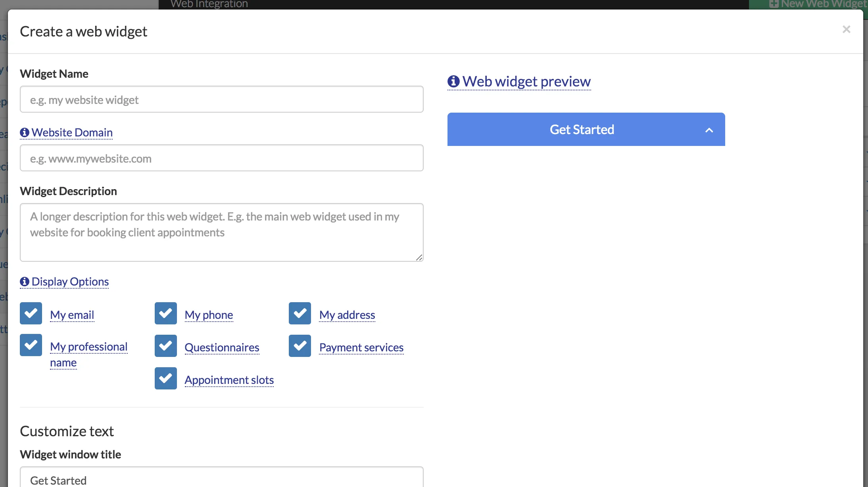Uncheck the My phone checkbox
Screen dimensions: 868x487
[166, 313]
